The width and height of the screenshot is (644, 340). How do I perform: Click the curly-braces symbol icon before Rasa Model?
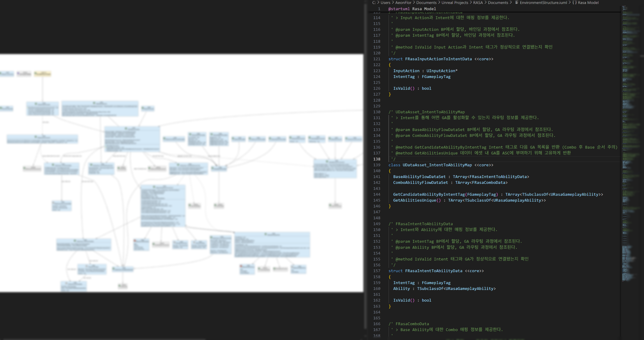click(574, 3)
